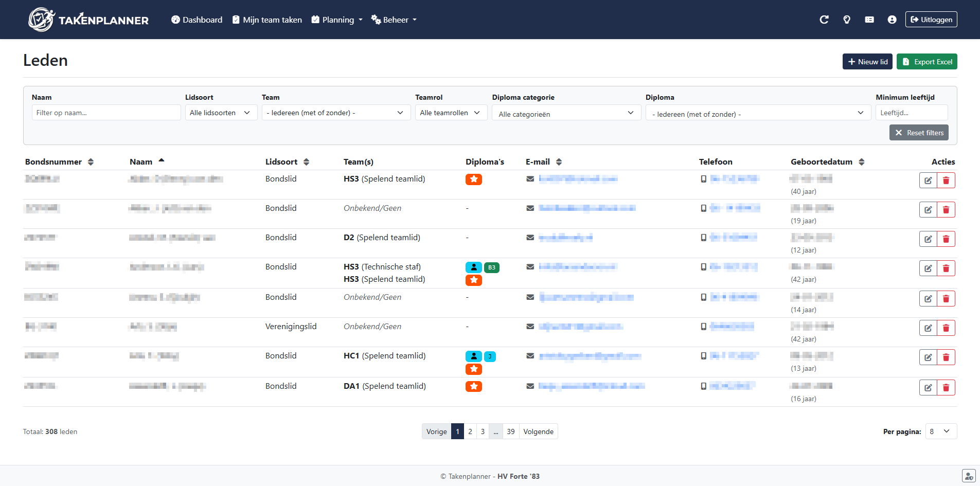
Task: Click the Filter op naam input field
Action: click(106, 113)
